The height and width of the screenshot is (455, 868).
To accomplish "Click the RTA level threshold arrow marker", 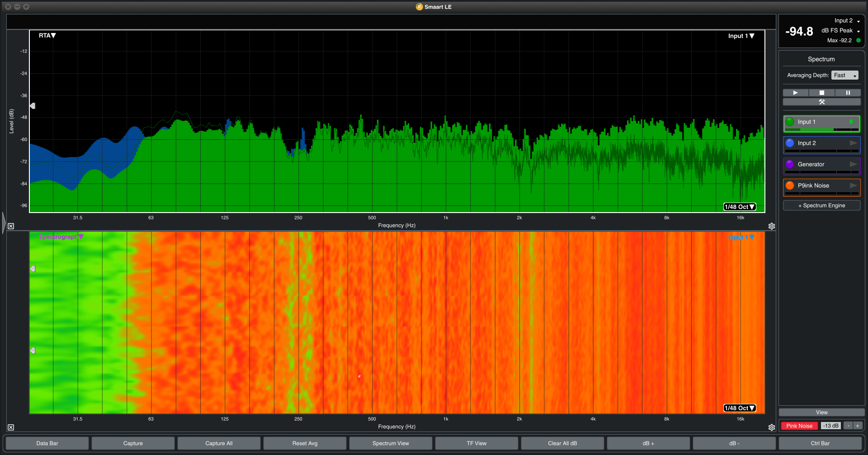I will 33,106.
